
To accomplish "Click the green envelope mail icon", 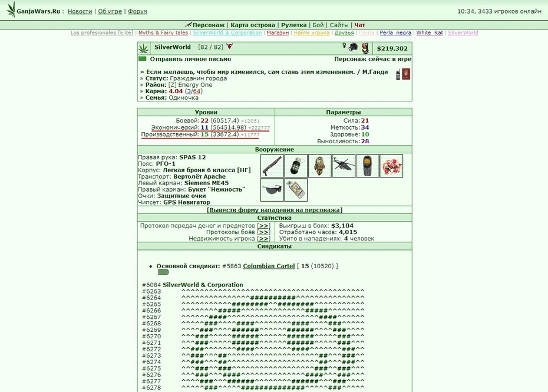I will [142, 59].
